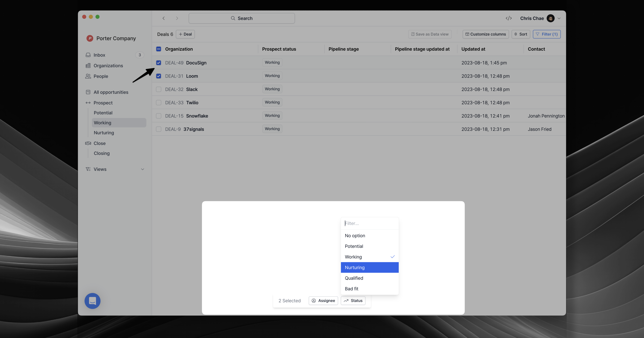Click the red Porter Company logo
Viewport: 644px width, 338px height.
pyautogui.click(x=90, y=38)
